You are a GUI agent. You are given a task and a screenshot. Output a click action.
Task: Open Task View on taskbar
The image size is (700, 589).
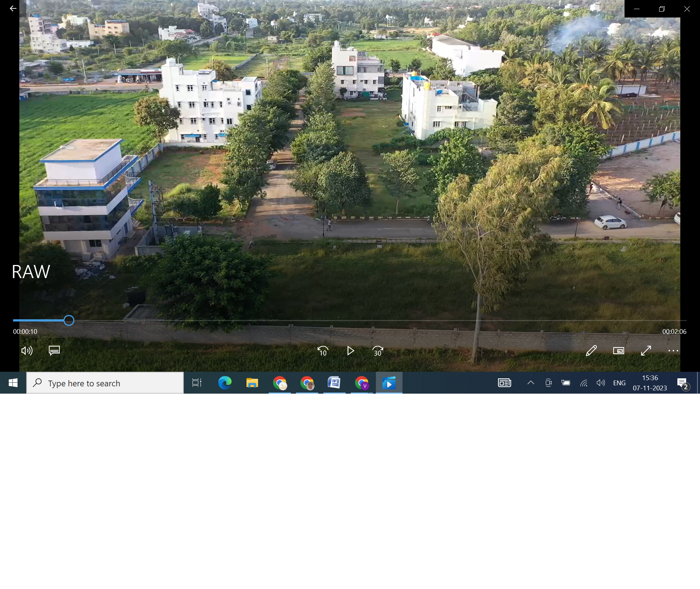[197, 383]
